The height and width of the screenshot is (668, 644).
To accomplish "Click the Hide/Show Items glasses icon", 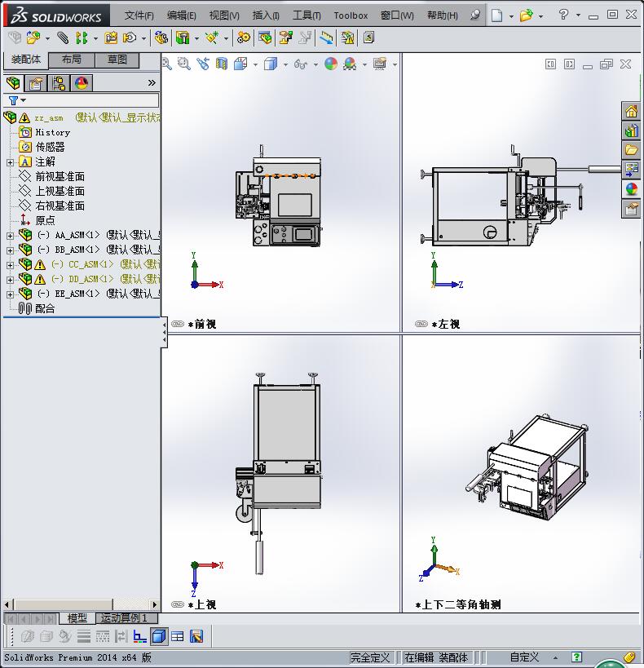I will (x=301, y=64).
